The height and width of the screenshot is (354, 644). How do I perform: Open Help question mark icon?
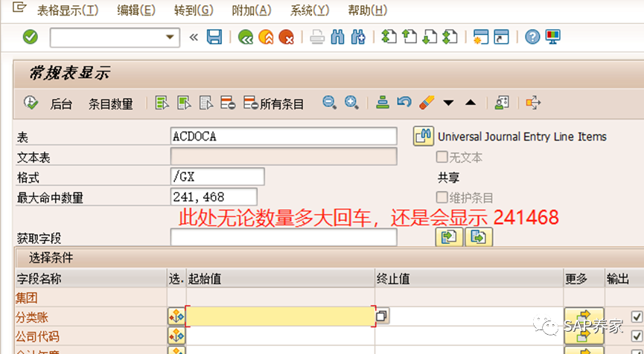click(532, 37)
